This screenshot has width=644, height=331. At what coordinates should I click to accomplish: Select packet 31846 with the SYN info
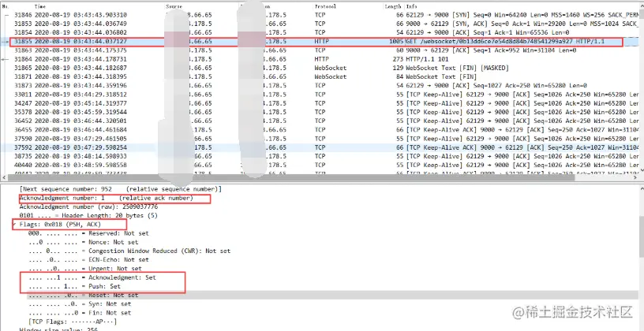click(x=320, y=15)
